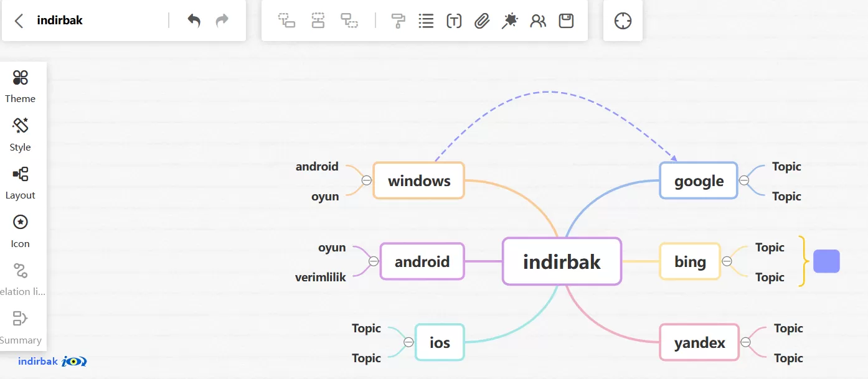Collapse the android node branch
The height and width of the screenshot is (379, 868).
[x=374, y=261]
